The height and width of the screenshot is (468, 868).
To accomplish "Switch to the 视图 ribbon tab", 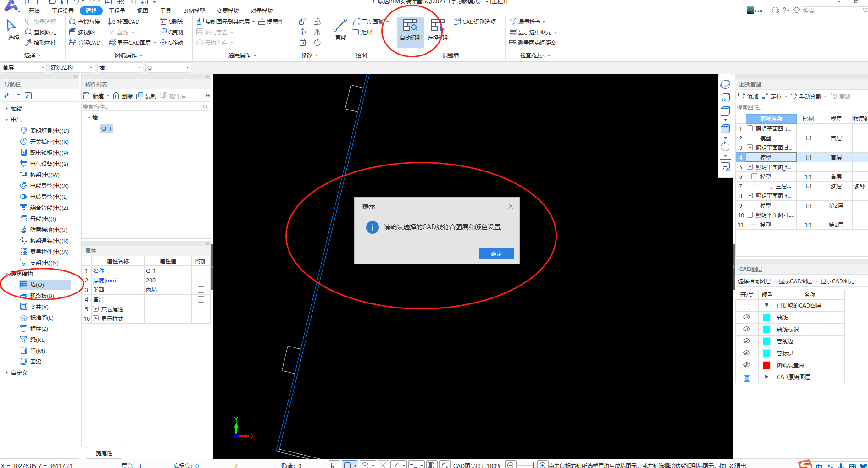I will (x=143, y=11).
